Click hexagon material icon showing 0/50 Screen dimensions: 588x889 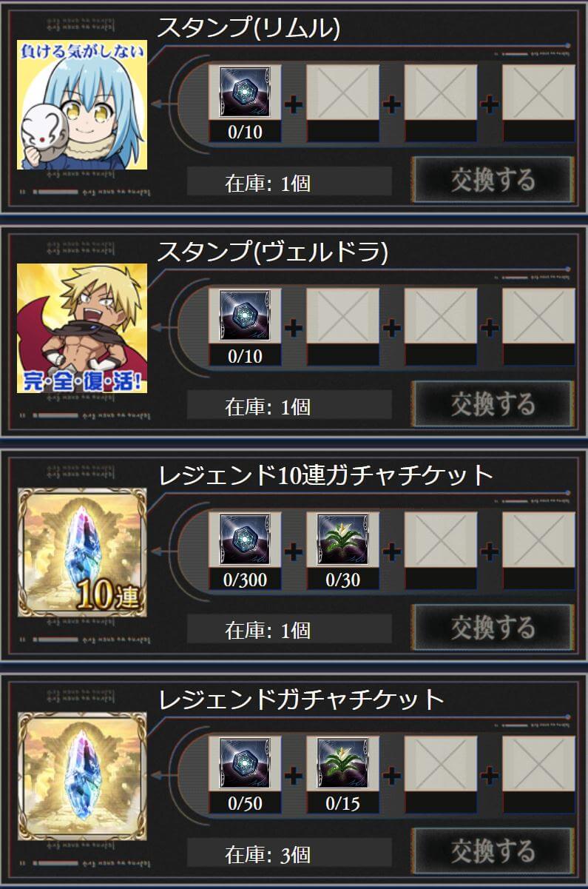point(245,763)
